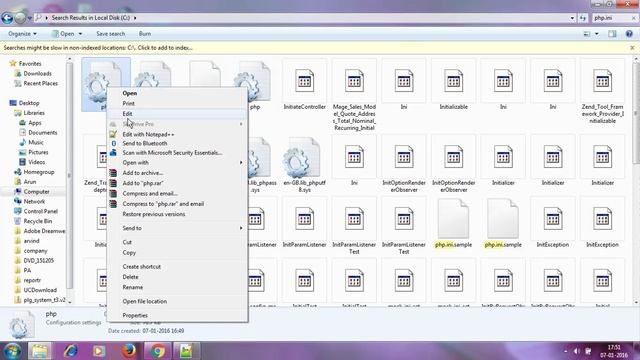The height and width of the screenshot is (360, 640).
Task: Open the Documents library
Action: tap(38, 133)
